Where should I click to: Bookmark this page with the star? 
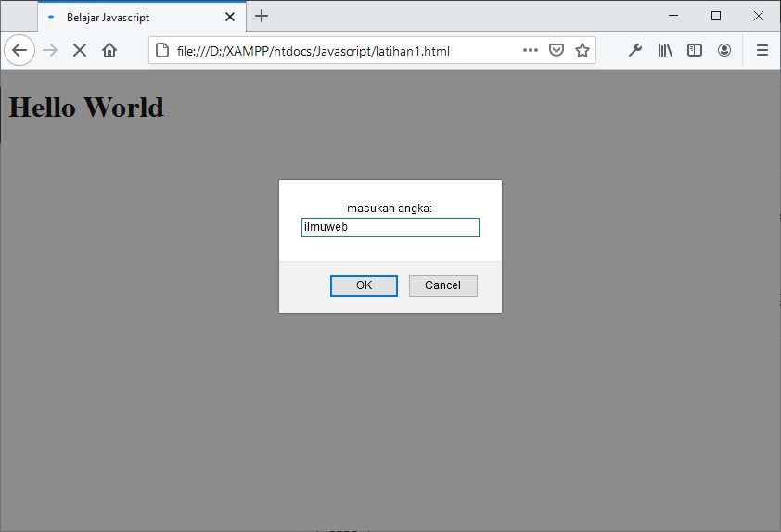click(583, 50)
